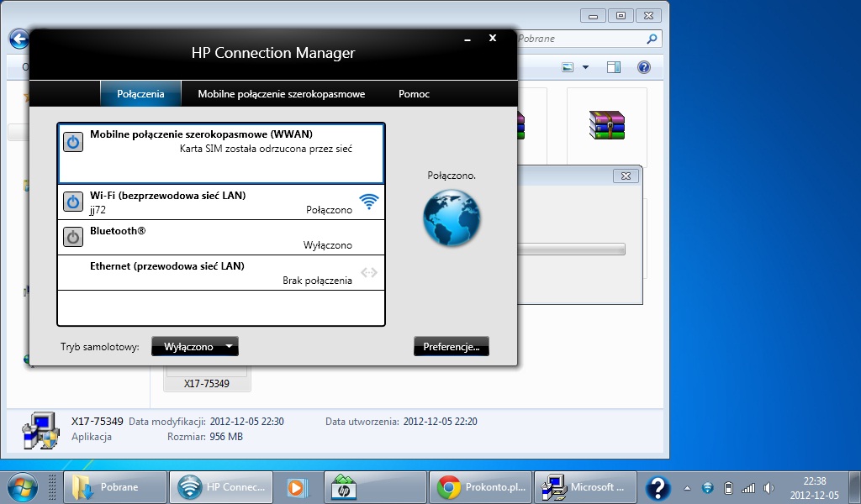Expand the Explorer view options dropdown arrow
The width and height of the screenshot is (861, 504).
(584, 67)
